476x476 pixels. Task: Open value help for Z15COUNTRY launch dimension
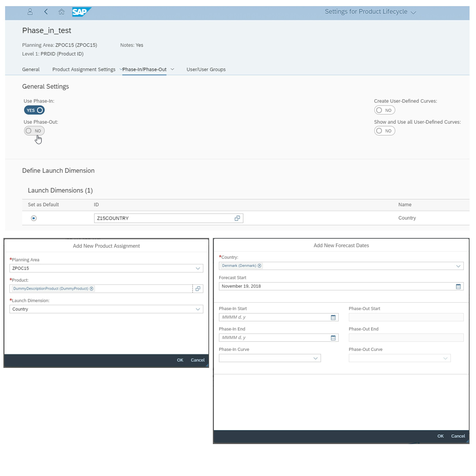point(237,218)
